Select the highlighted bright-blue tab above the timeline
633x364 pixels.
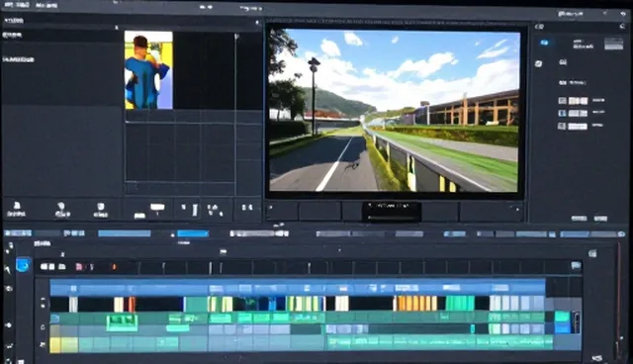pos(193,233)
